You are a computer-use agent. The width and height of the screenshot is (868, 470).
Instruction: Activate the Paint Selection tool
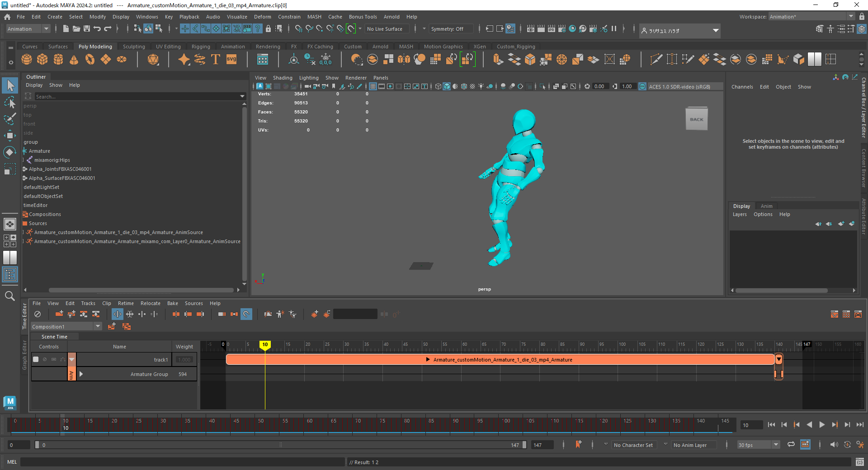click(10, 119)
